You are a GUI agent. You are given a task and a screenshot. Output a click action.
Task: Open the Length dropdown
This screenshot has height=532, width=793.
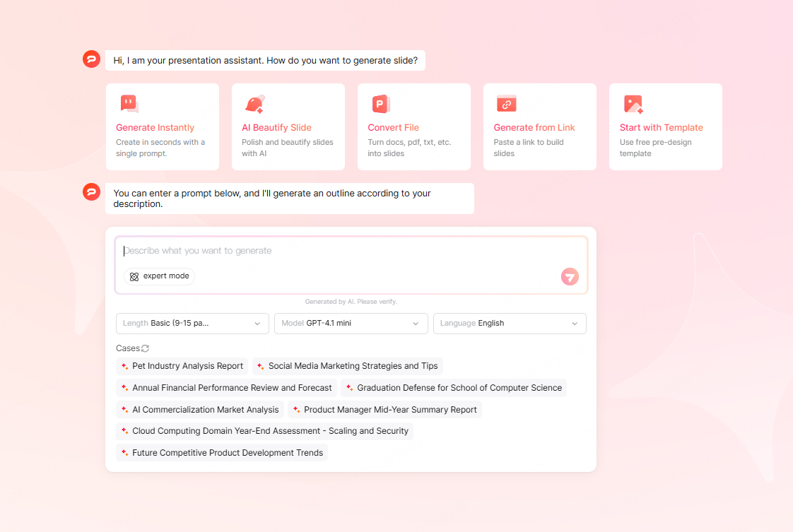[192, 323]
